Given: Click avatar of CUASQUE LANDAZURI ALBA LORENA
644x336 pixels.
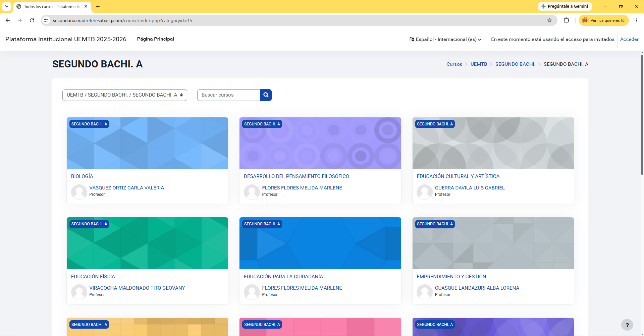Looking at the screenshot, I should click(425, 292).
